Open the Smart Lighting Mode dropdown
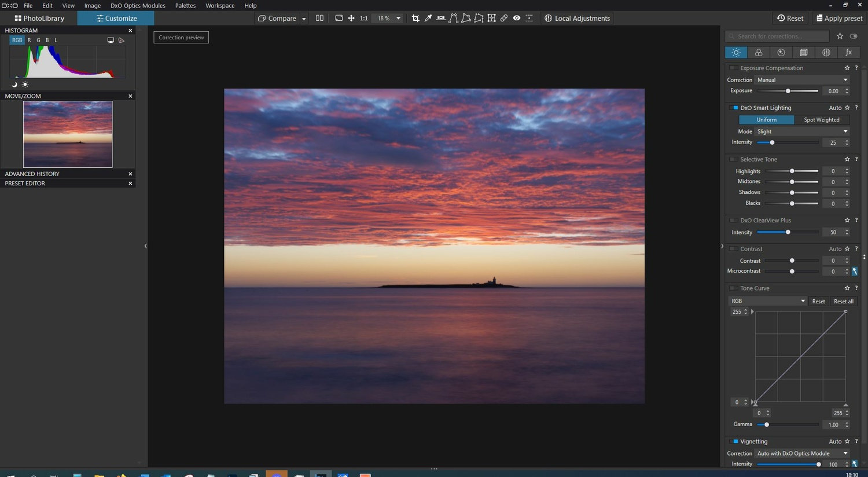 [x=802, y=131]
